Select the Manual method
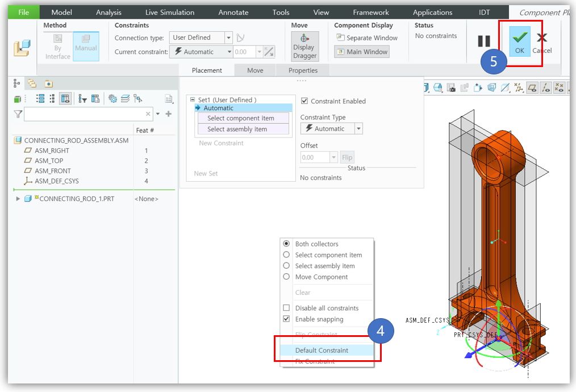576x392 pixels. coord(86,46)
